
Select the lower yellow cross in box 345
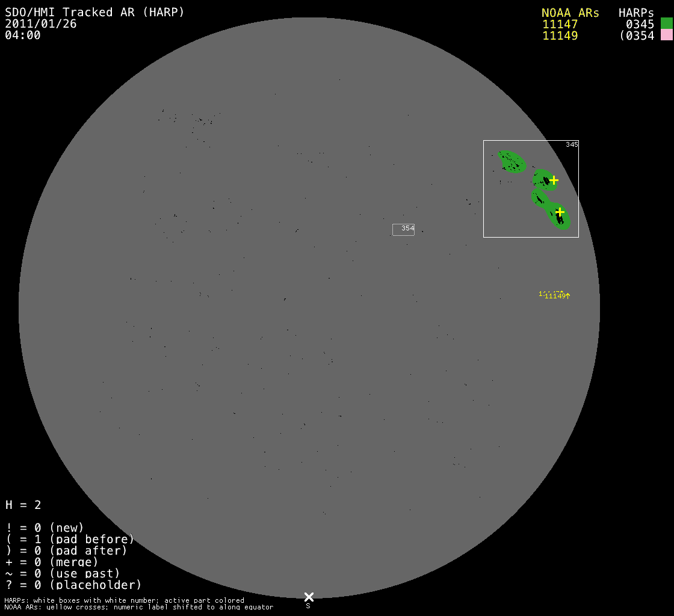point(560,212)
